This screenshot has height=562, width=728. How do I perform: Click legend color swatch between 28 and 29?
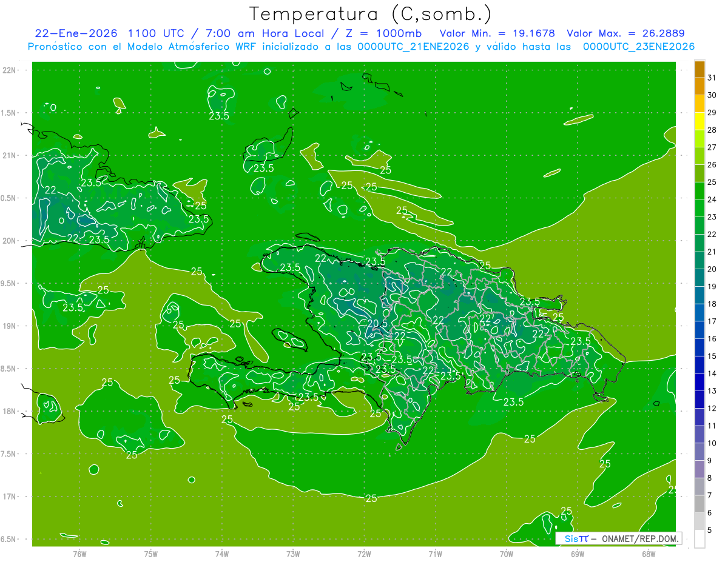click(699, 122)
